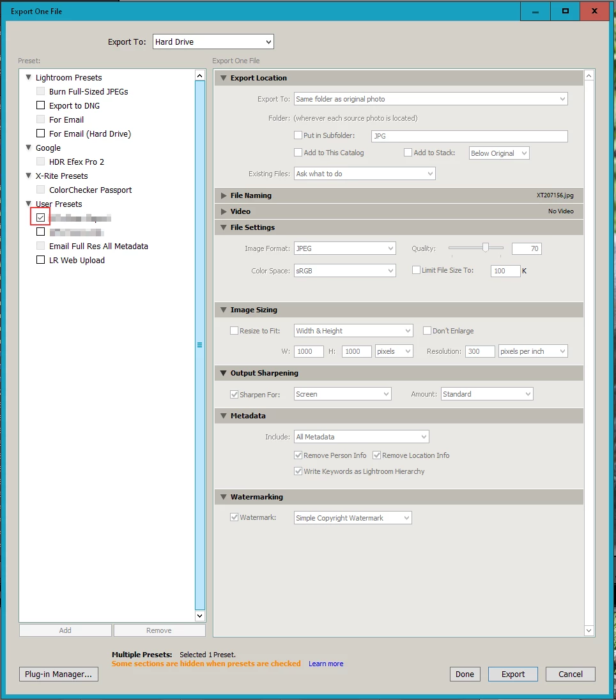Open the Width & Height dropdown
Image resolution: width=616 pixels, height=700 pixels.
pos(353,331)
